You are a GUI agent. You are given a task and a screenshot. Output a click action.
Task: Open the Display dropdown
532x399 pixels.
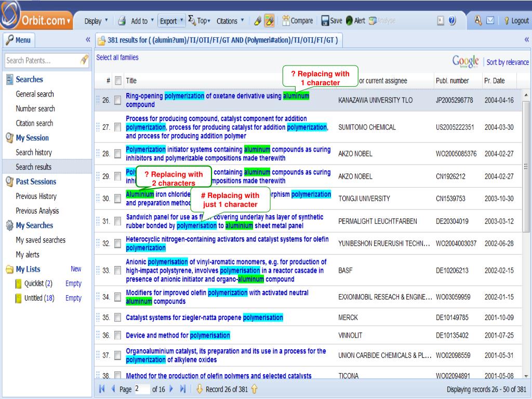pyautogui.click(x=96, y=21)
